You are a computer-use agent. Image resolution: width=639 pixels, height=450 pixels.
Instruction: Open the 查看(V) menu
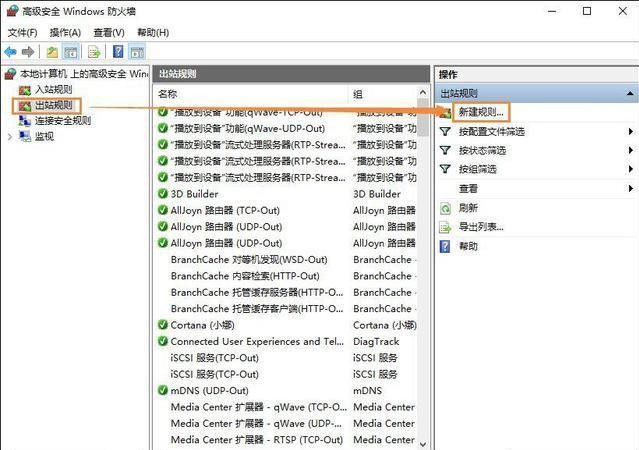click(x=109, y=33)
